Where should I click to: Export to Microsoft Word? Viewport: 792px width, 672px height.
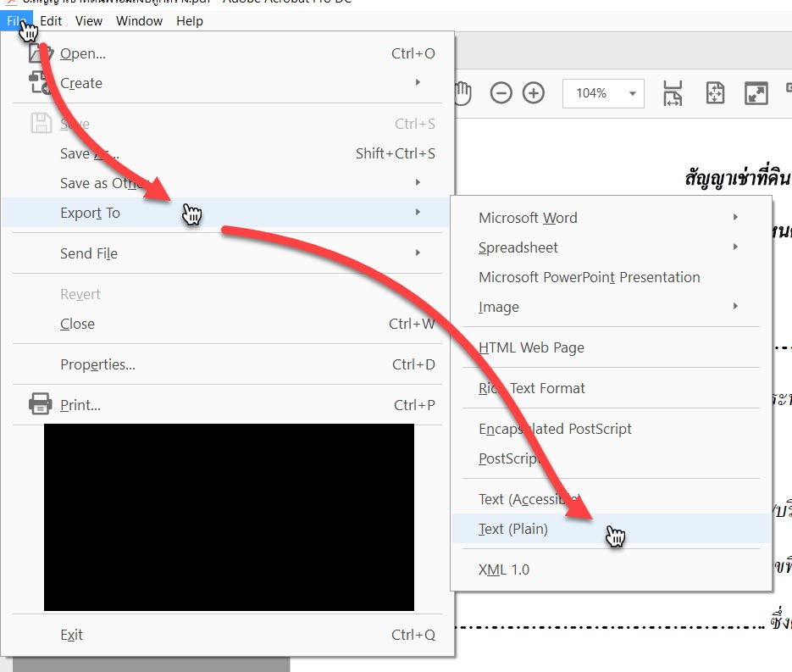(612, 218)
